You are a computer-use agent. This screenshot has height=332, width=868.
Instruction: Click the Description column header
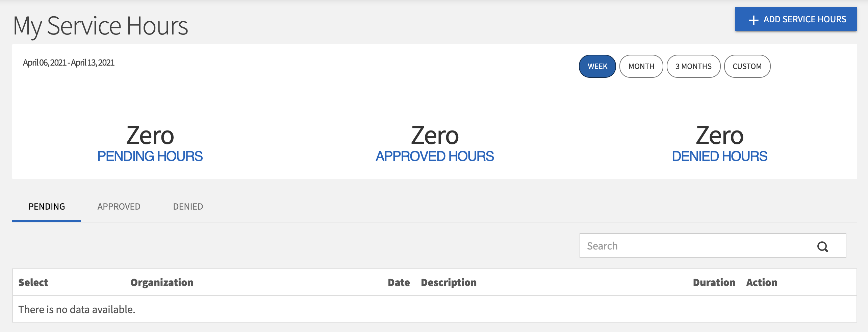[449, 282]
